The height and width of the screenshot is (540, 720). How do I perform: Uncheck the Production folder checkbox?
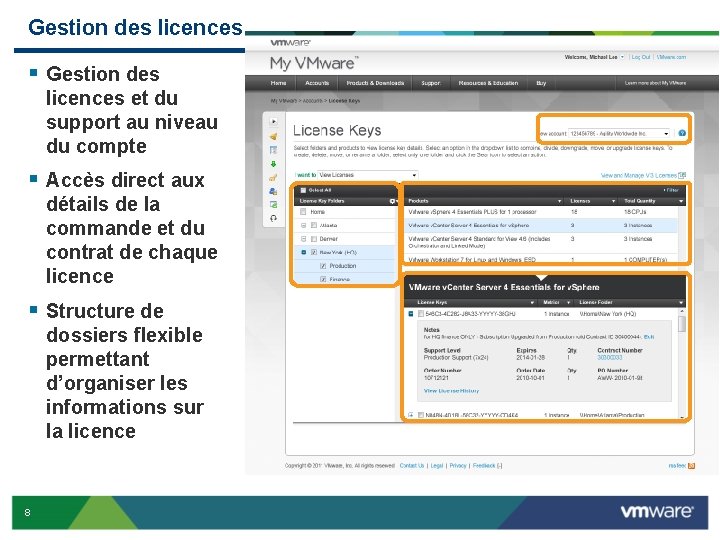coord(323,266)
